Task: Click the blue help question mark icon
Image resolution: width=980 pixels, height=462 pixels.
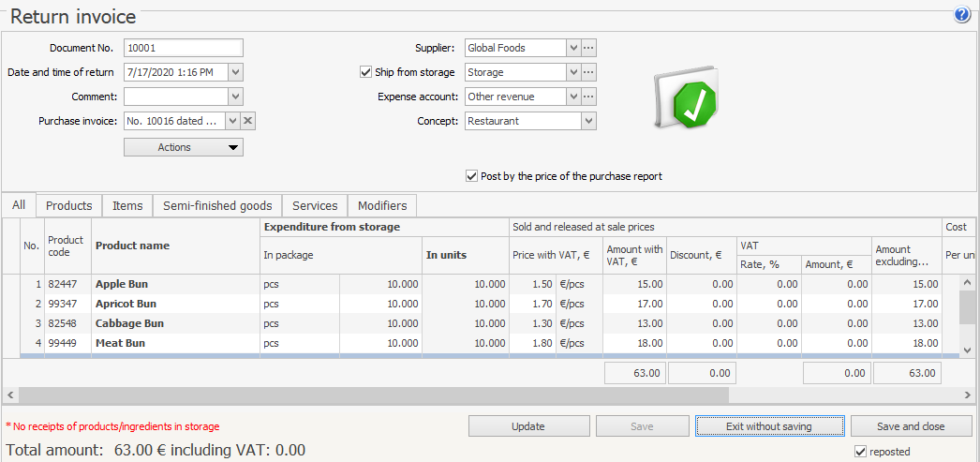Action: point(962,15)
